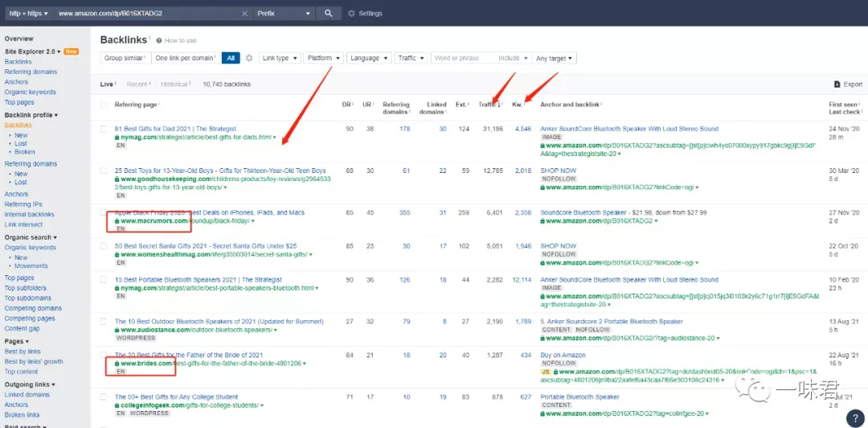This screenshot has height=428, width=868.
Task: Open Best by links in the sidebar
Action: tap(23, 352)
